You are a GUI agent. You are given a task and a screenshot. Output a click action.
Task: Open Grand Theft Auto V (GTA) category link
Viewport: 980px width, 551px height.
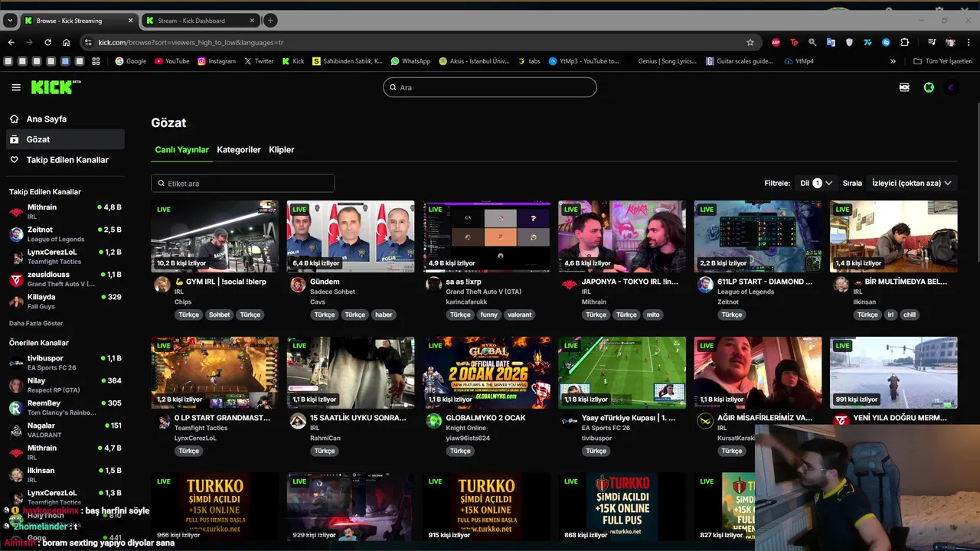484,292
